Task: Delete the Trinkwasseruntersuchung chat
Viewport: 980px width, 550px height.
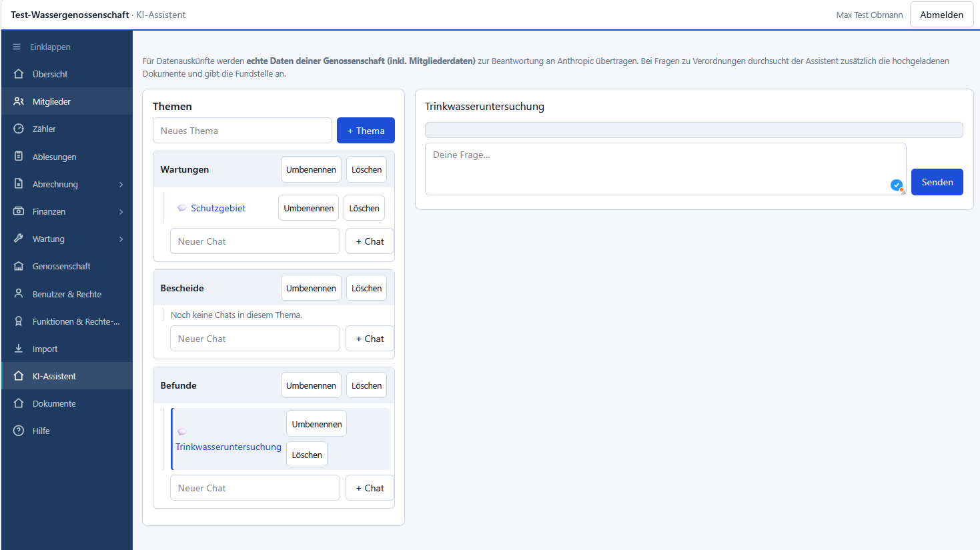Action: point(307,455)
